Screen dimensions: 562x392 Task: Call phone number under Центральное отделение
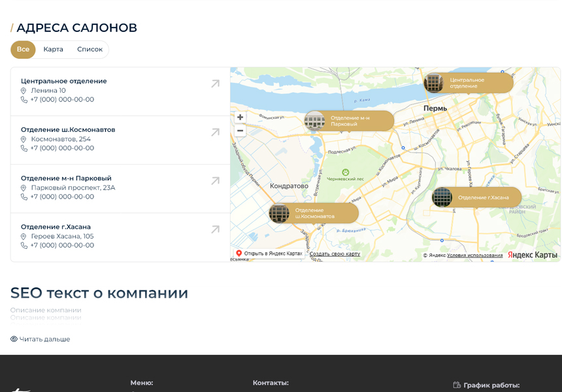click(62, 100)
